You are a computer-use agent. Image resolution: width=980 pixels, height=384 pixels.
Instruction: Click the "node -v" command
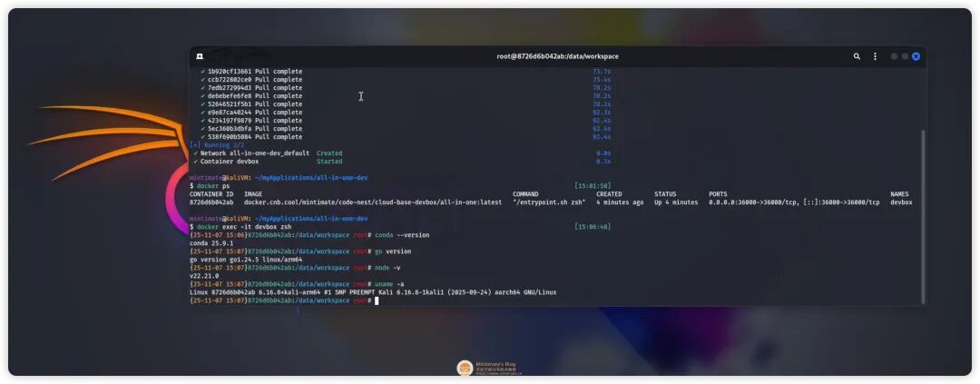[x=387, y=268]
